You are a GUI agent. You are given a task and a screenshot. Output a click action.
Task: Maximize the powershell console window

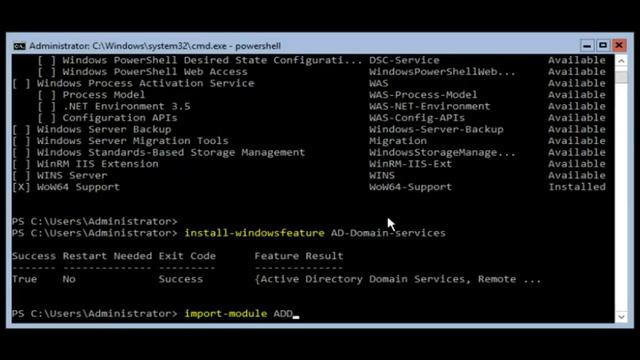(603, 45)
